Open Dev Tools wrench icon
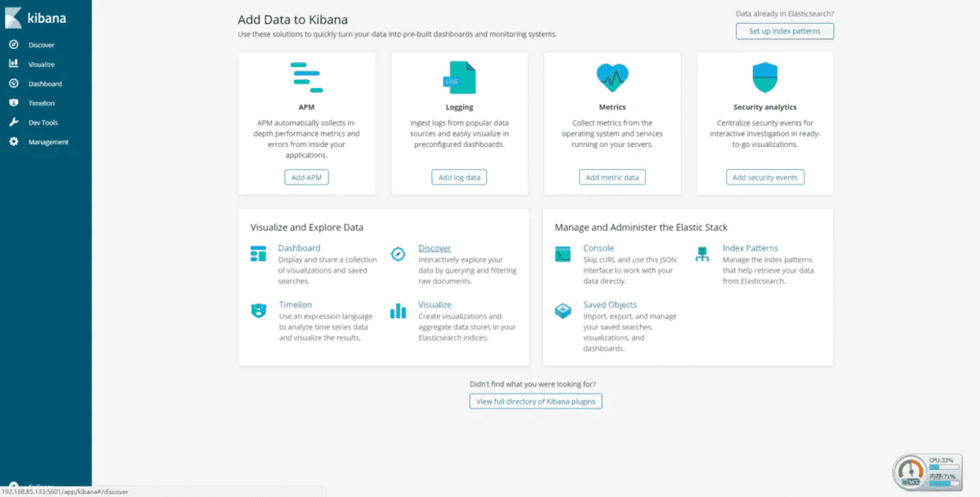The image size is (980, 497). pos(14,122)
